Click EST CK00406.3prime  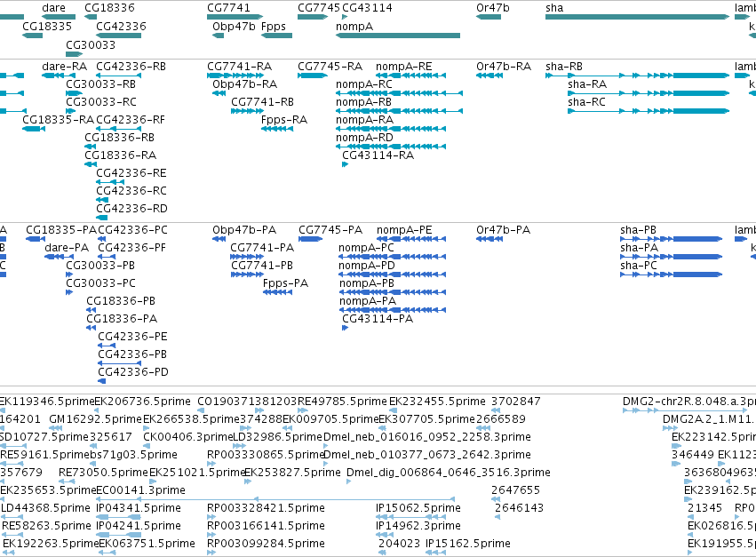tap(188, 437)
